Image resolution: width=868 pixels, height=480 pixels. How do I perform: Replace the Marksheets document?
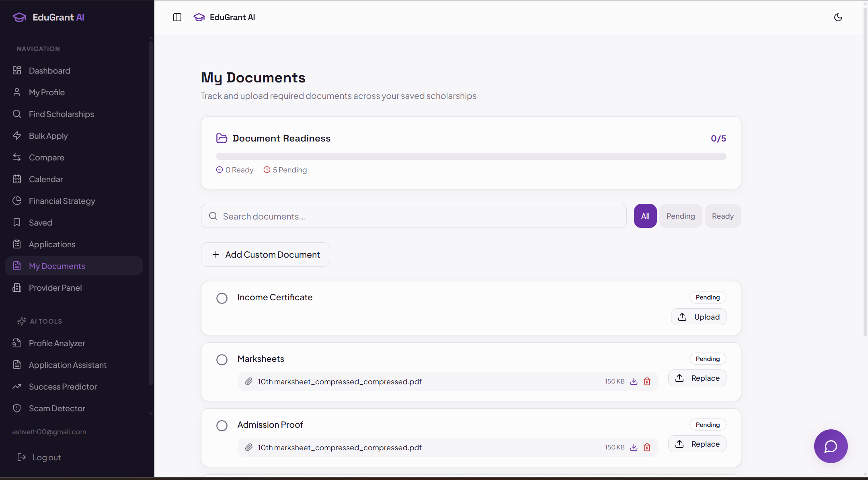tap(697, 378)
